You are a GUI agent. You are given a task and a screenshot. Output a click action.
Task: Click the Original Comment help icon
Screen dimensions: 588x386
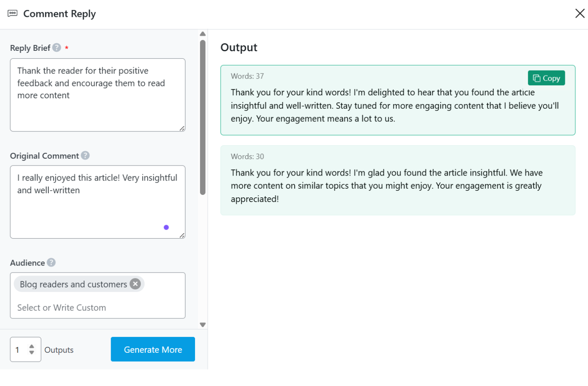85,155
